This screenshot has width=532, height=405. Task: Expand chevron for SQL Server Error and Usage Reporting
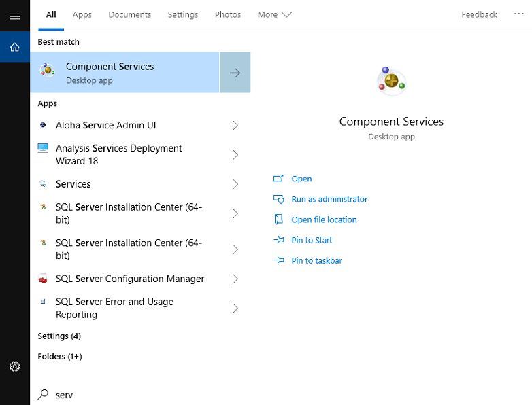tap(235, 308)
